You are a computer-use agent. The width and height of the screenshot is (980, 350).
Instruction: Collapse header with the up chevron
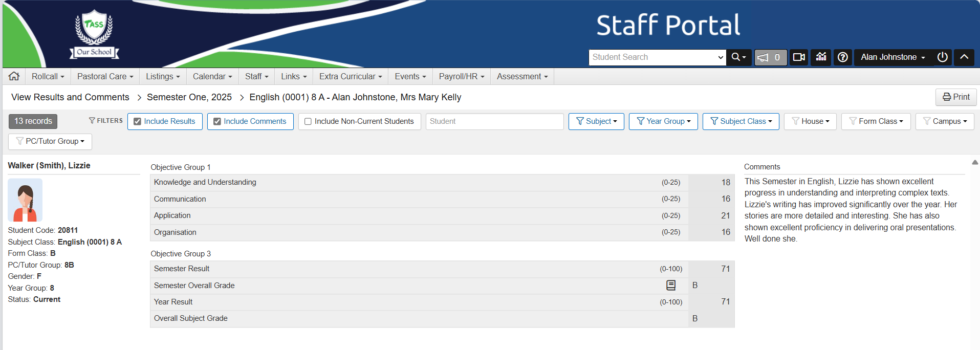[964, 57]
